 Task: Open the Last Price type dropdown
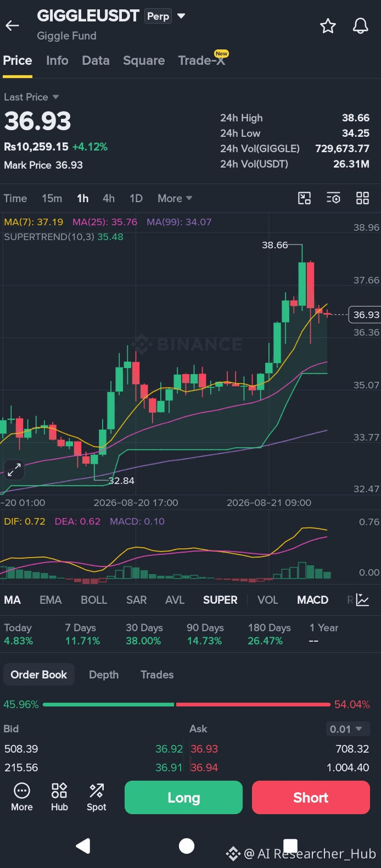point(31,97)
